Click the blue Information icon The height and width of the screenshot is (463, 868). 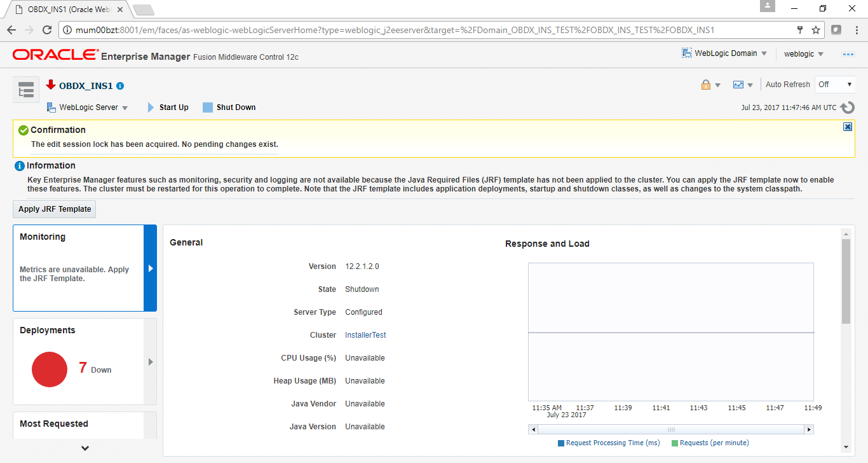20,166
